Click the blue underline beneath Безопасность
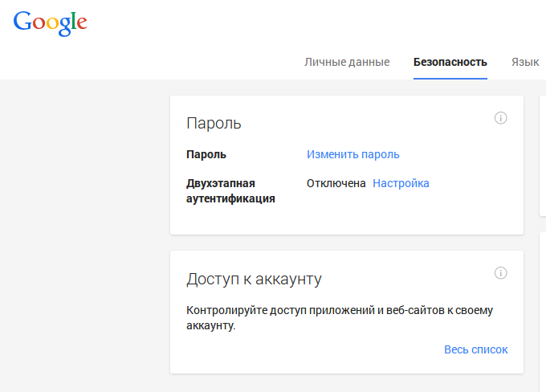Viewport: 546px width, 392px height. pos(450,79)
